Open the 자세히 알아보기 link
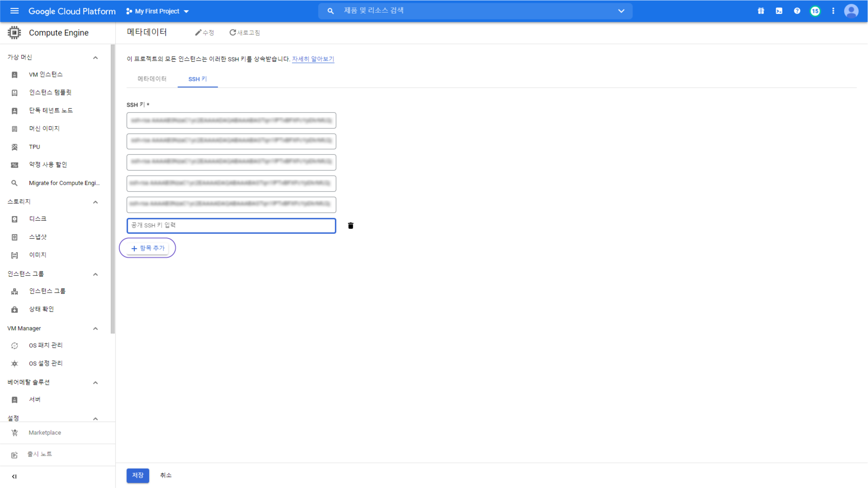Image resolution: width=868 pixels, height=488 pixels. click(313, 59)
